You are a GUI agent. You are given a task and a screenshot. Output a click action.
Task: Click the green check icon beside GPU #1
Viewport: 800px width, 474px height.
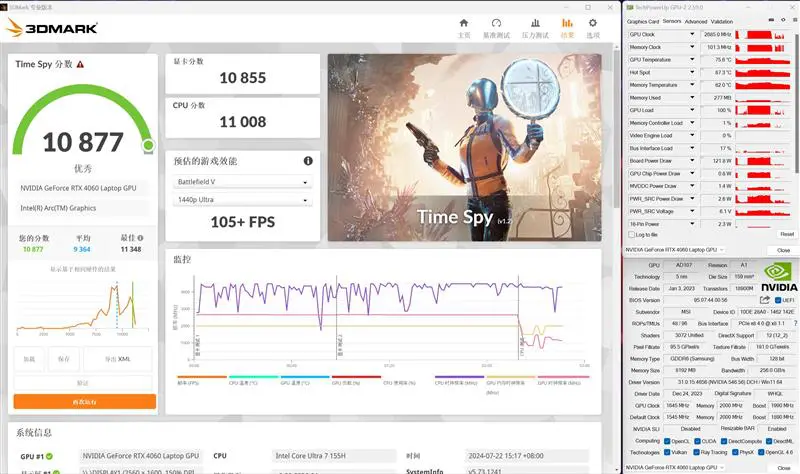click(49, 456)
